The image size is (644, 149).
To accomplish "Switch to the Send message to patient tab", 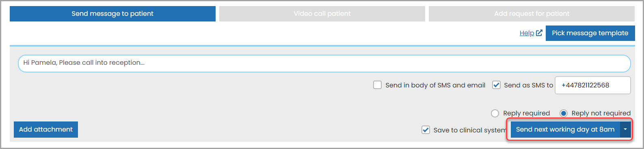I will [x=112, y=14].
